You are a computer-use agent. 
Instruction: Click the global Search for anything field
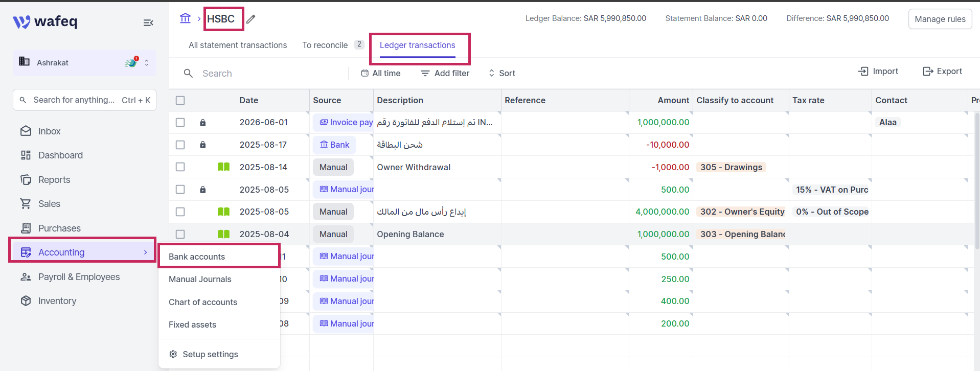click(x=85, y=100)
